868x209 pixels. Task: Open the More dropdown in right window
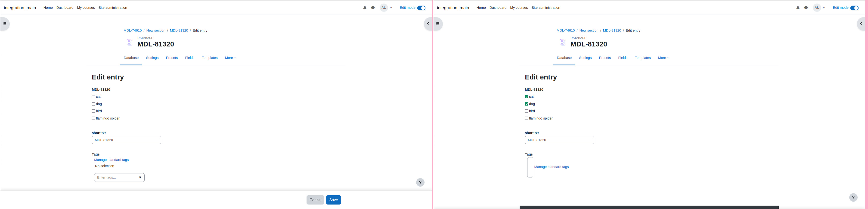pyautogui.click(x=663, y=58)
